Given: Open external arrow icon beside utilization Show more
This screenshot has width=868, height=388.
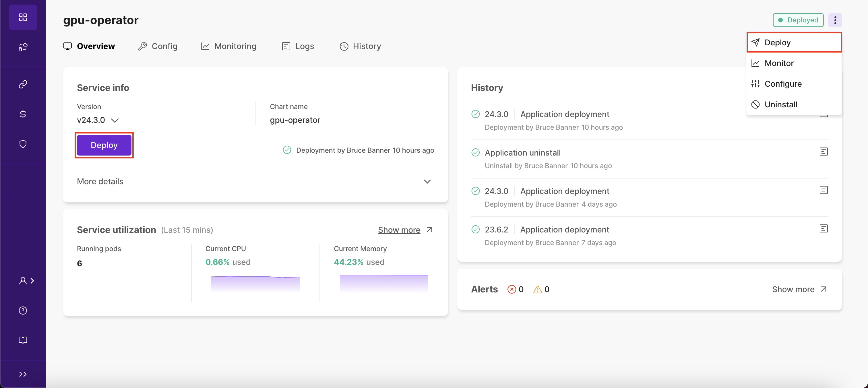Looking at the screenshot, I should pos(429,230).
